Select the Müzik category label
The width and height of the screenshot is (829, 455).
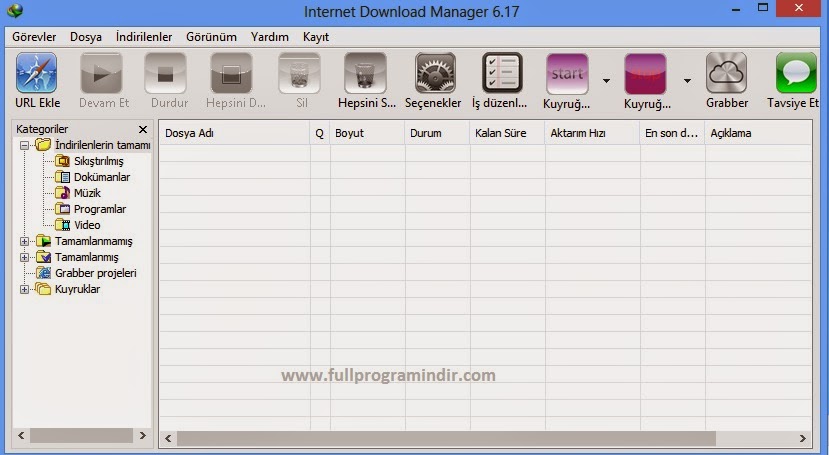[x=87, y=193]
